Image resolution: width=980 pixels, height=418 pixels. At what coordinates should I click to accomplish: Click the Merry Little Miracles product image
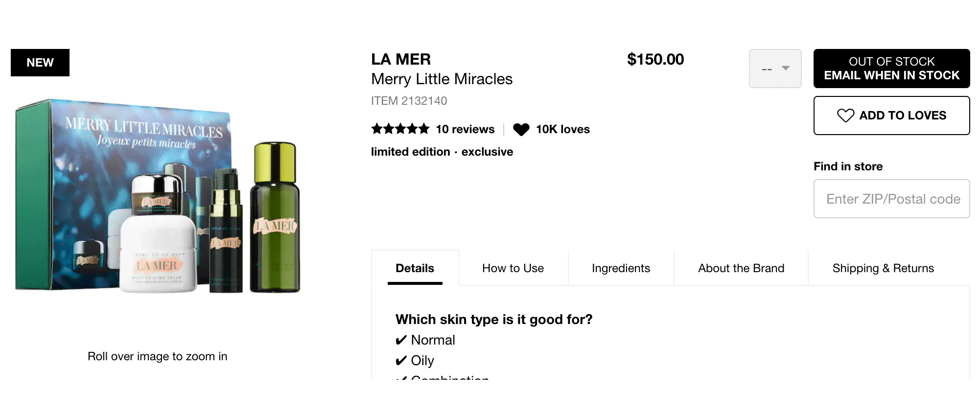(158, 196)
